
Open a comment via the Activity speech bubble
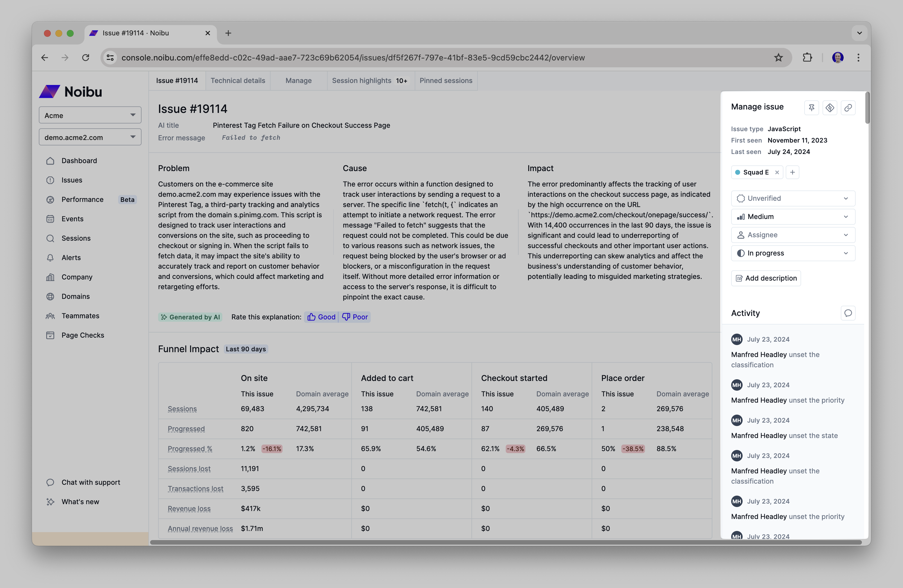pyautogui.click(x=848, y=313)
